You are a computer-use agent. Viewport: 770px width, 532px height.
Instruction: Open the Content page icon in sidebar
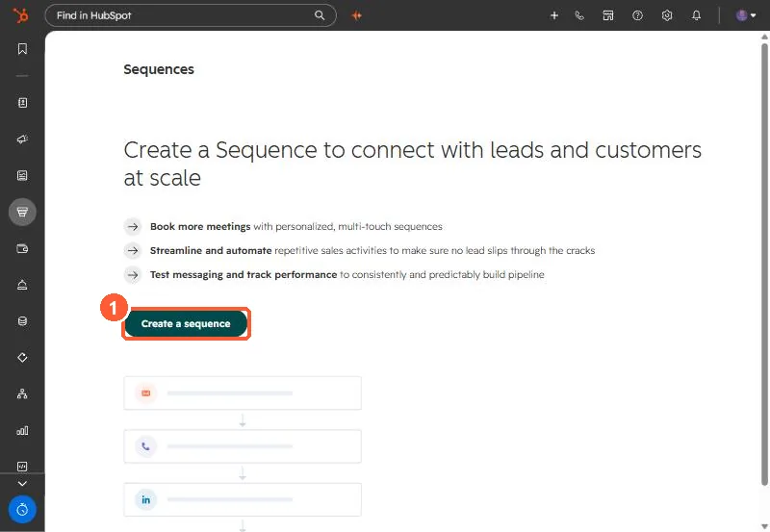point(22,176)
